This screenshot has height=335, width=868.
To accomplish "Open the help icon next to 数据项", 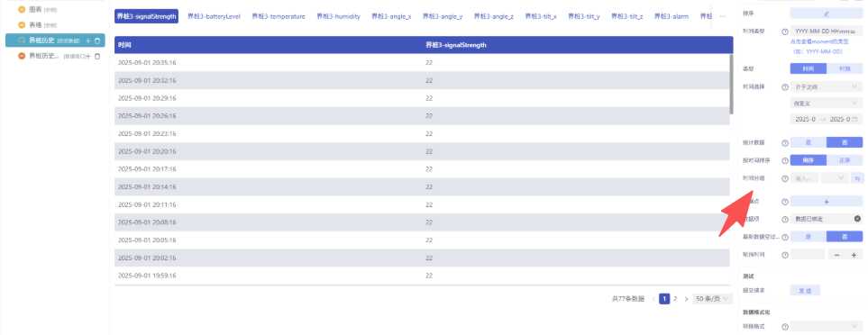I will pos(785,219).
